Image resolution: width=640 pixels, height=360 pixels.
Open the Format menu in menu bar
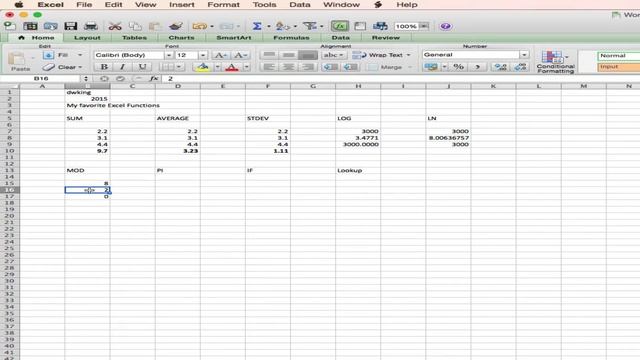tap(223, 5)
